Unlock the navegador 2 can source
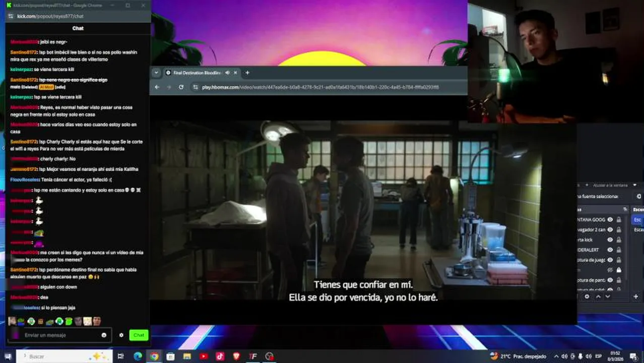 (619, 230)
